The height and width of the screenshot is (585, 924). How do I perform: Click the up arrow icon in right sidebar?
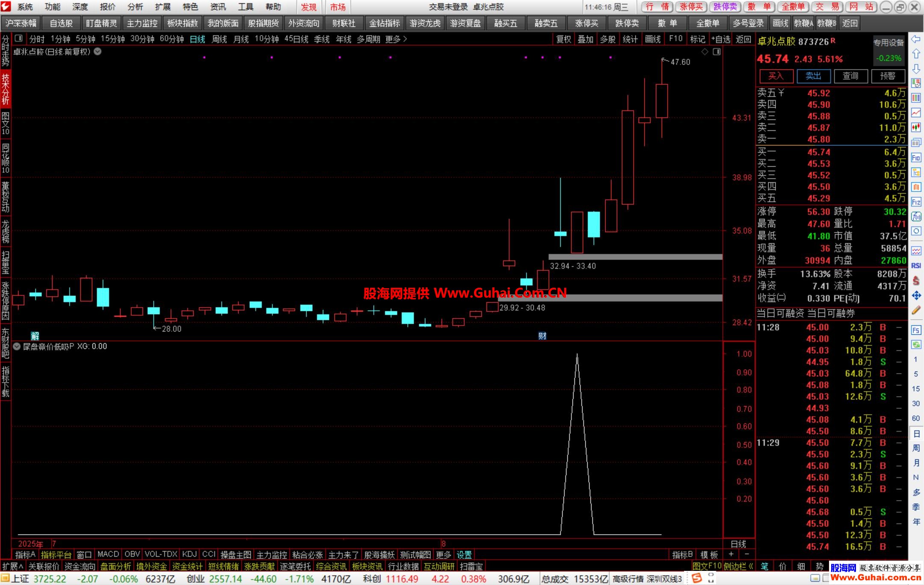click(916, 54)
